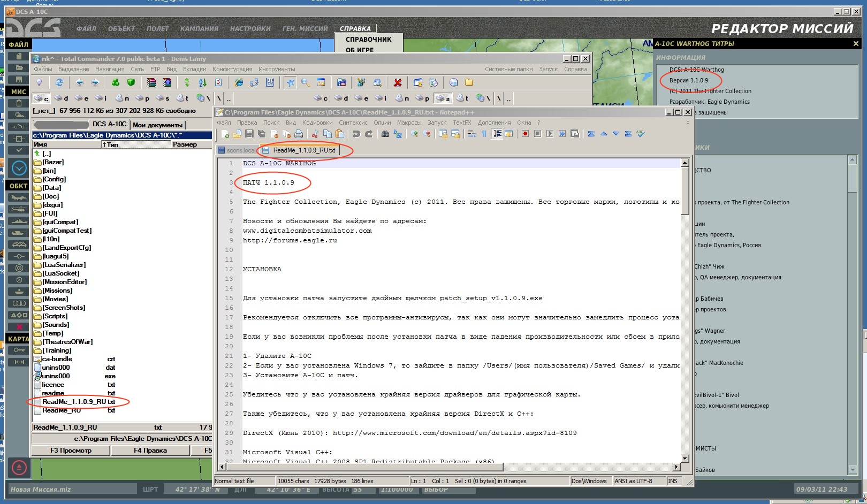
Task: Sort file list by Имя column header
Action: (67, 144)
